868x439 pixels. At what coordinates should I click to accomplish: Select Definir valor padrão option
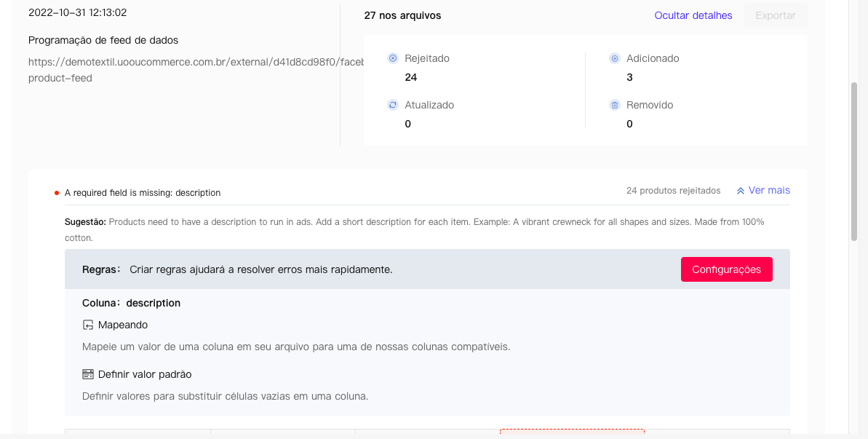(x=145, y=374)
